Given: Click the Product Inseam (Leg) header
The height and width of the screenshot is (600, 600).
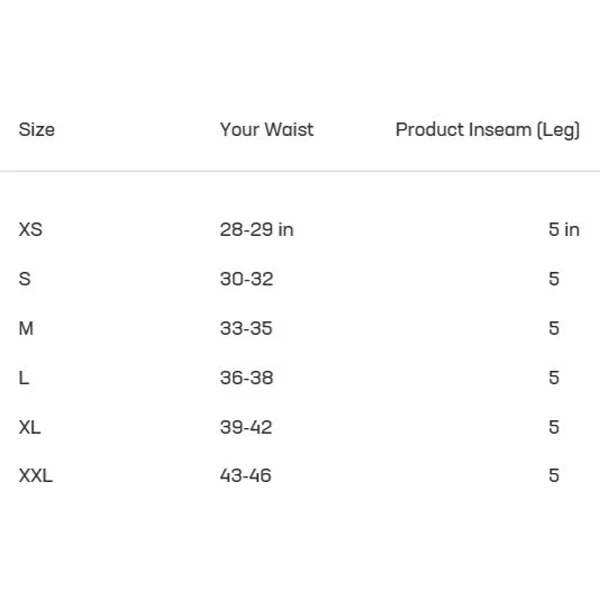Looking at the screenshot, I should 488,130.
